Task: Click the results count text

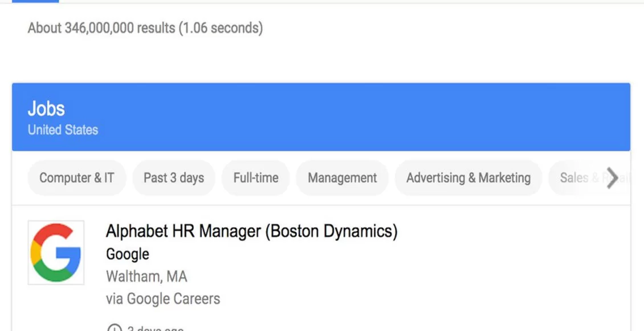Action: (145, 28)
